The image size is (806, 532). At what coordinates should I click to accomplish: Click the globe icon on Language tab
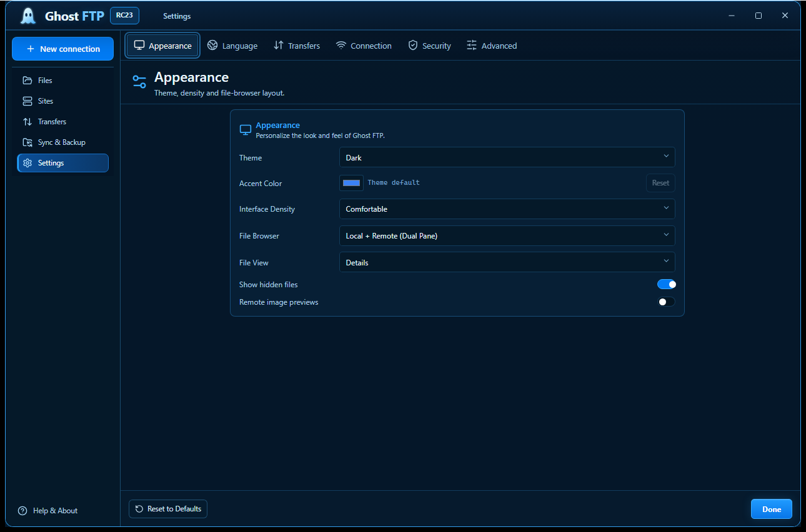[x=212, y=46]
